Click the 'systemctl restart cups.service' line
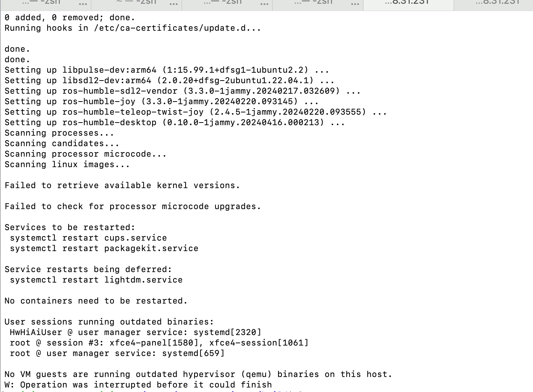 pyautogui.click(x=88, y=238)
